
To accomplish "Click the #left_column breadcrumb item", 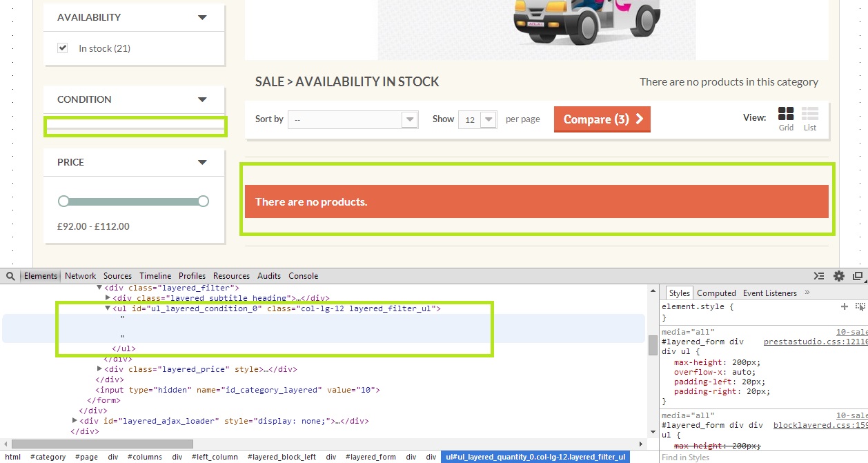I will tap(213, 457).
